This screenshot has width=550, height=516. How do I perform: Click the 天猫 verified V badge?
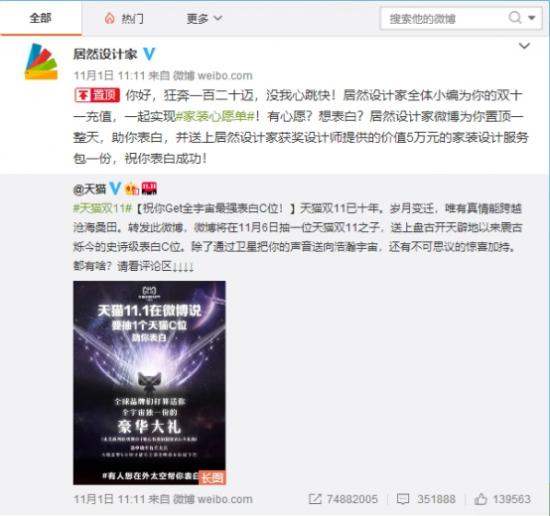[x=115, y=188]
